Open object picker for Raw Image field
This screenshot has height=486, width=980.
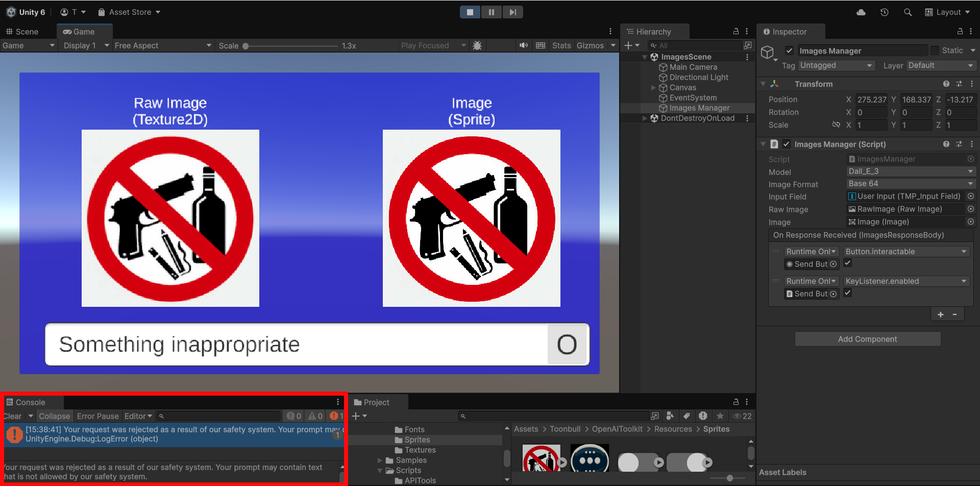[971, 209]
